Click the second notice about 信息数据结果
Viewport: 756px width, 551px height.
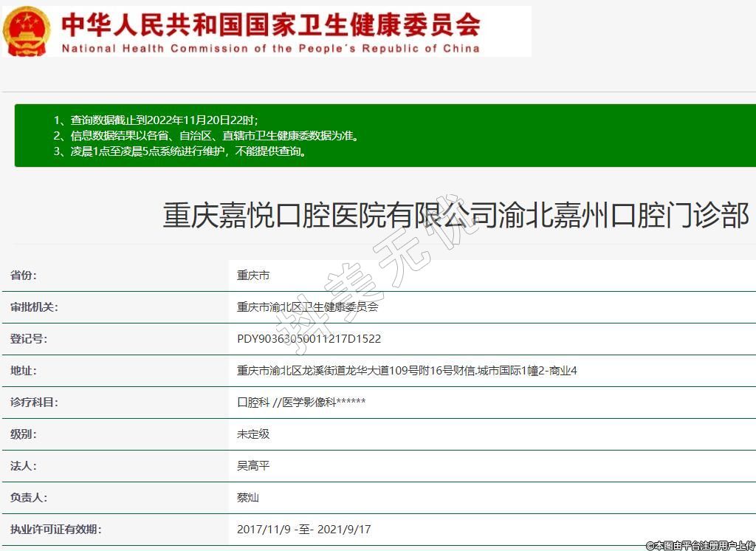pyautogui.click(x=206, y=136)
